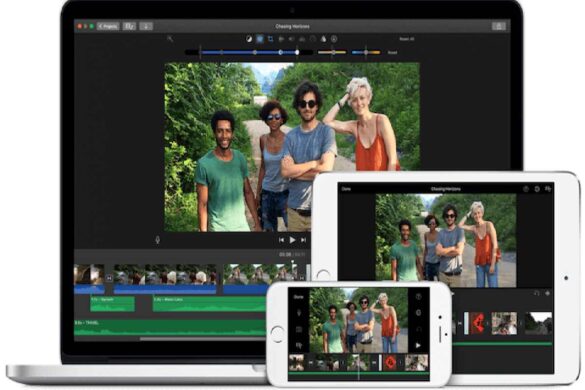
Task: Go back to Projects in MacBook iMovie
Action: pyautogui.click(x=108, y=26)
